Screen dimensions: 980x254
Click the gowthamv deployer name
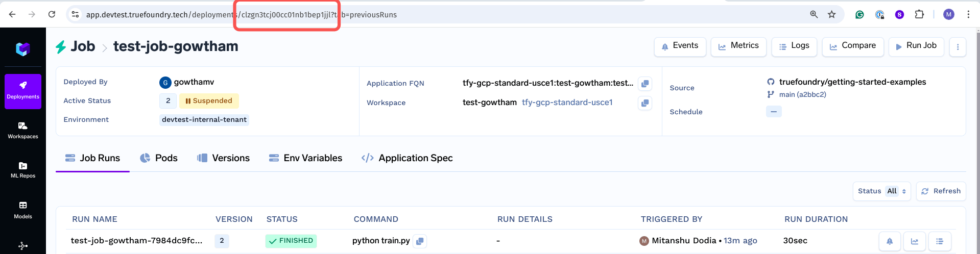[194, 82]
